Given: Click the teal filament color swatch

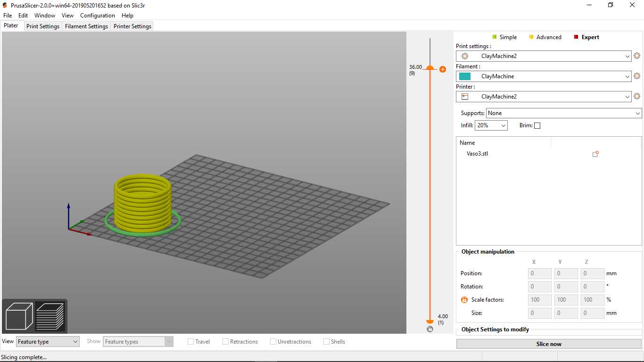Looking at the screenshot, I should [x=465, y=76].
